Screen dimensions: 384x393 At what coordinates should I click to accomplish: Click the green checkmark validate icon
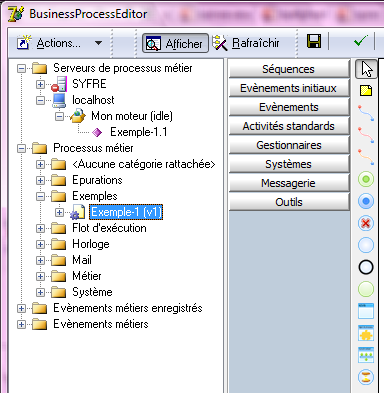click(x=360, y=41)
